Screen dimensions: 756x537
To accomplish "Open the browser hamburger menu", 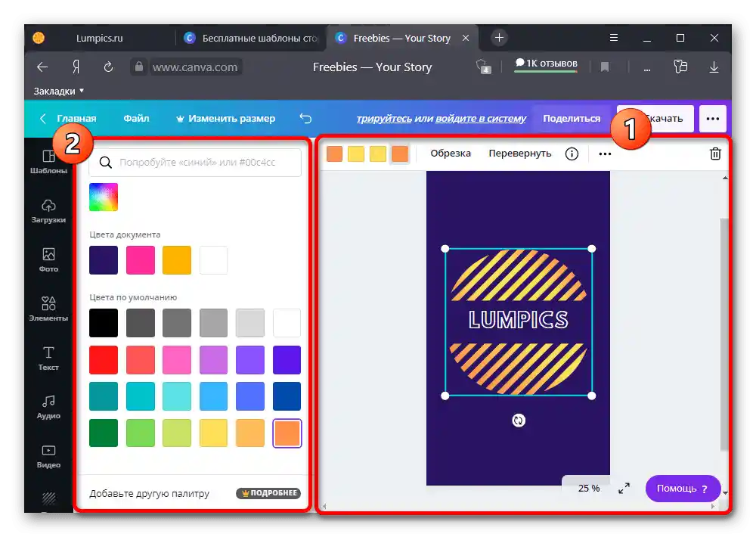I will 614,38.
